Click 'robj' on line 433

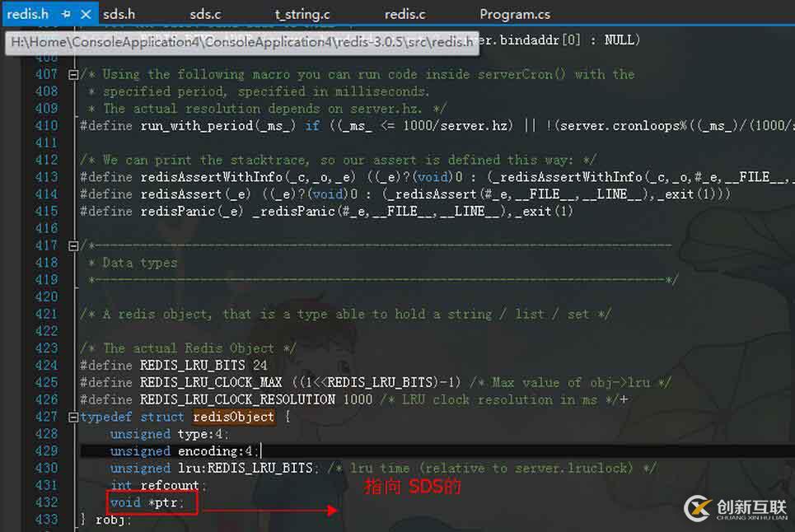pyautogui.click(x=110, y=520)
